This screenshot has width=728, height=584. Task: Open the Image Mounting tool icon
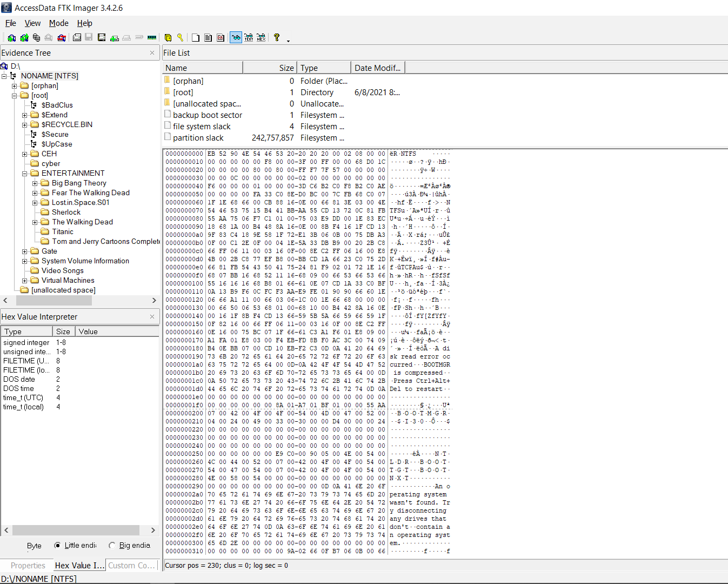coord(36,37)
